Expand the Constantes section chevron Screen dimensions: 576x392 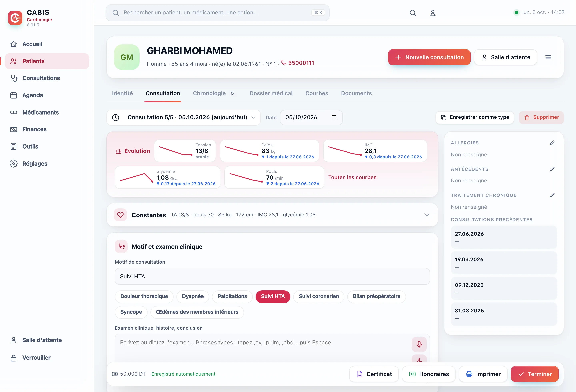point(427,215)
